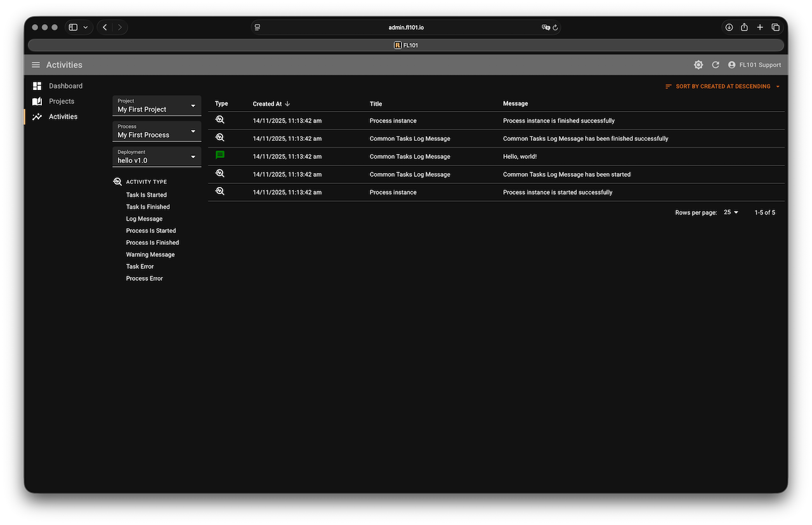Click Sort By Created At Descending button

pyautogui.click(x=723, y=86)
